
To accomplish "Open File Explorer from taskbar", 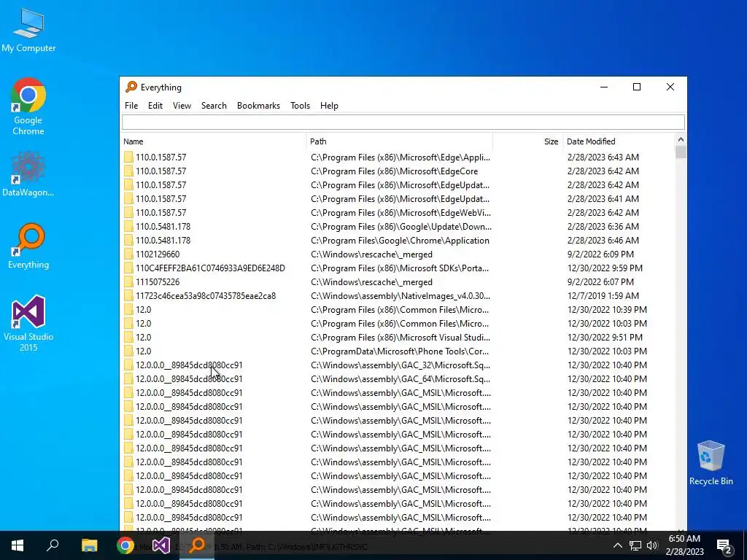I will (x=89, y=545).
